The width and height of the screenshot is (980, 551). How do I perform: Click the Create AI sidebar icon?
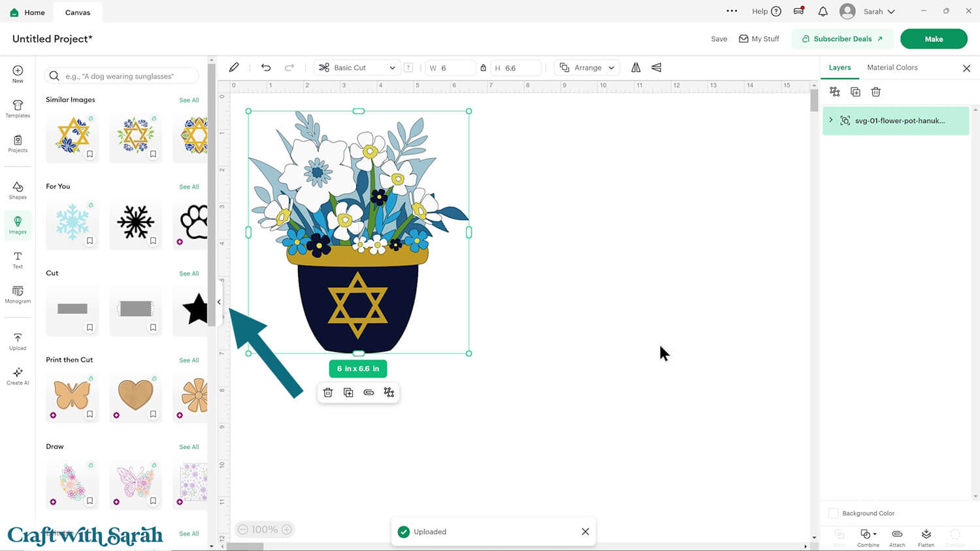pos(18,375)
